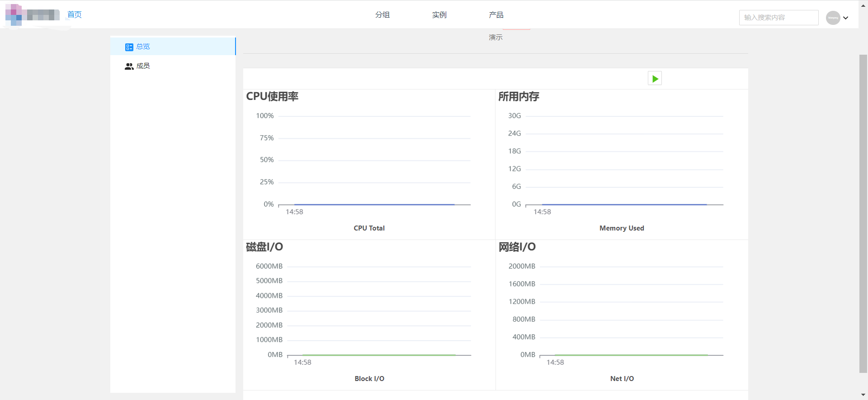Viewport: 868px width, 400px height.
Task: Expand the user menu chevron
Action: [845, 18]
